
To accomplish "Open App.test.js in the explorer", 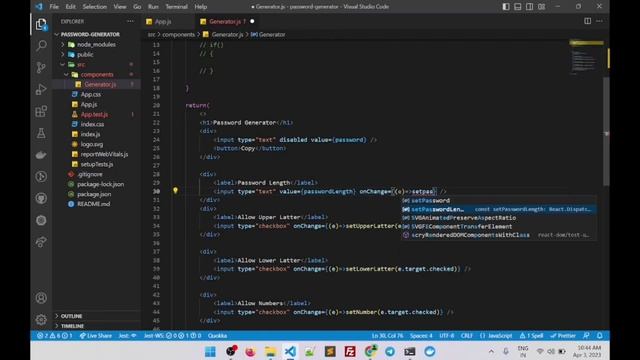I will pos(94,114).
